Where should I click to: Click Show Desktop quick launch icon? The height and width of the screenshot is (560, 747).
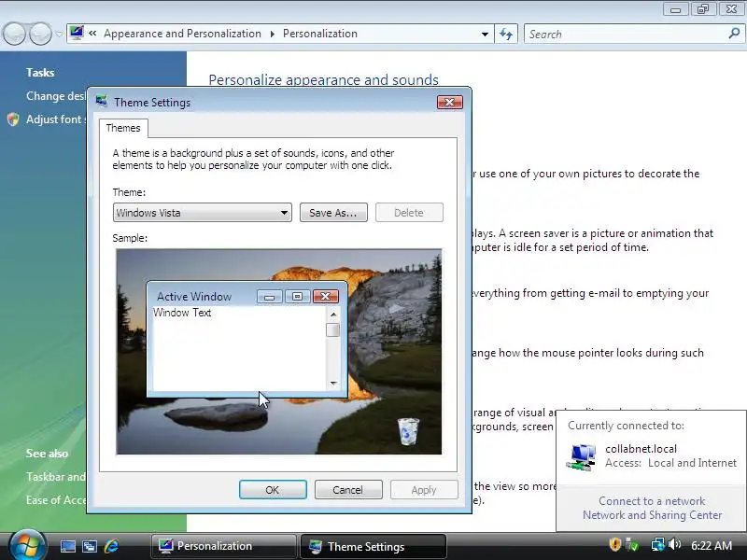pos(67,546)
